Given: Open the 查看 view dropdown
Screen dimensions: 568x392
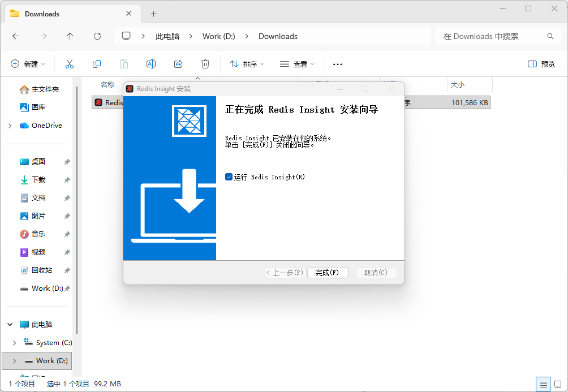Looking at the screenshot, I should coord(297,64).
